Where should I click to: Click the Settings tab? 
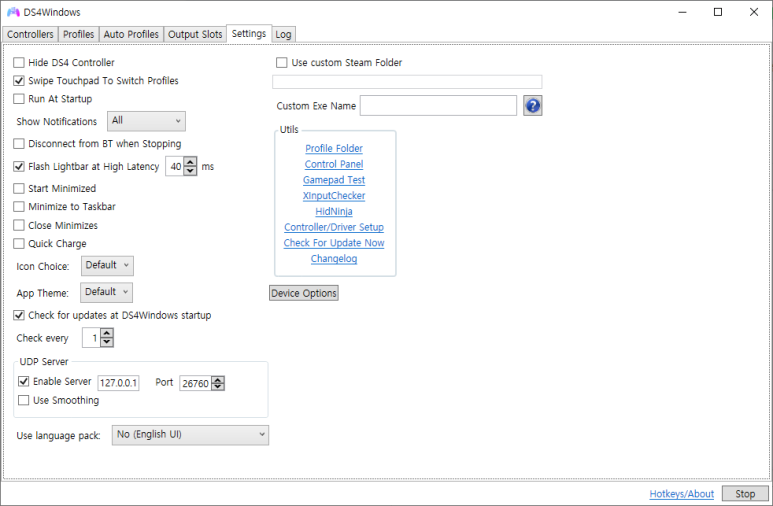249,34
